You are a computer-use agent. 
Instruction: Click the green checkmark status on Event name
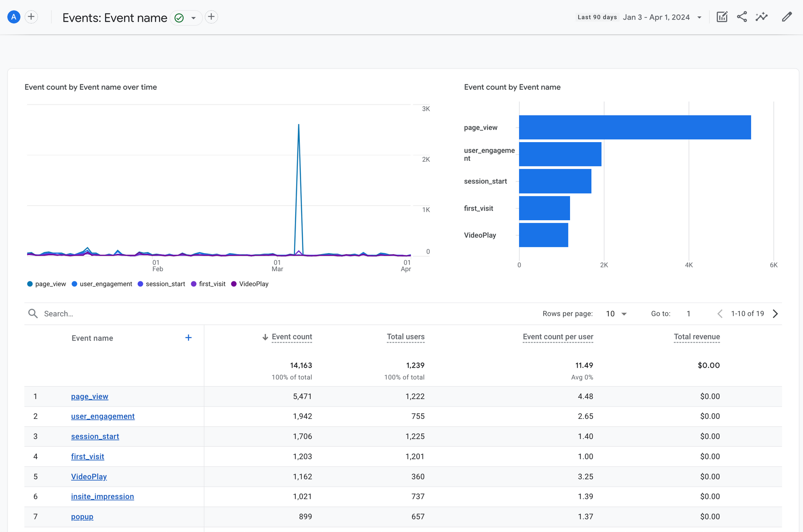179,18
